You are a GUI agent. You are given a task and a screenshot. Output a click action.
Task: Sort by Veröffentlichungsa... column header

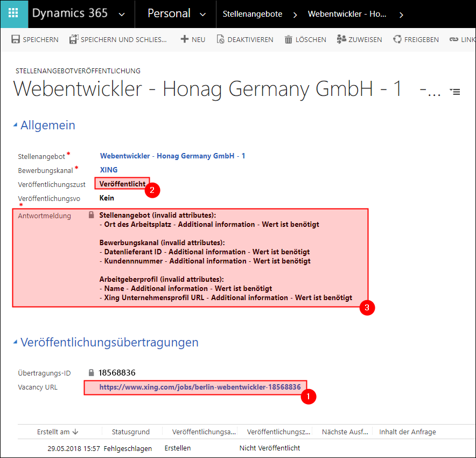point(204,432)
